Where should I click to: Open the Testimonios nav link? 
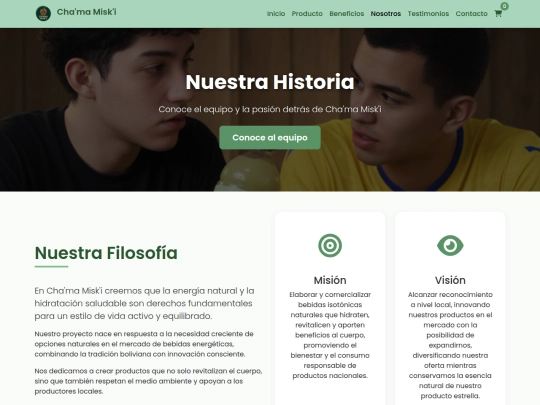click(x=428, y=14)
